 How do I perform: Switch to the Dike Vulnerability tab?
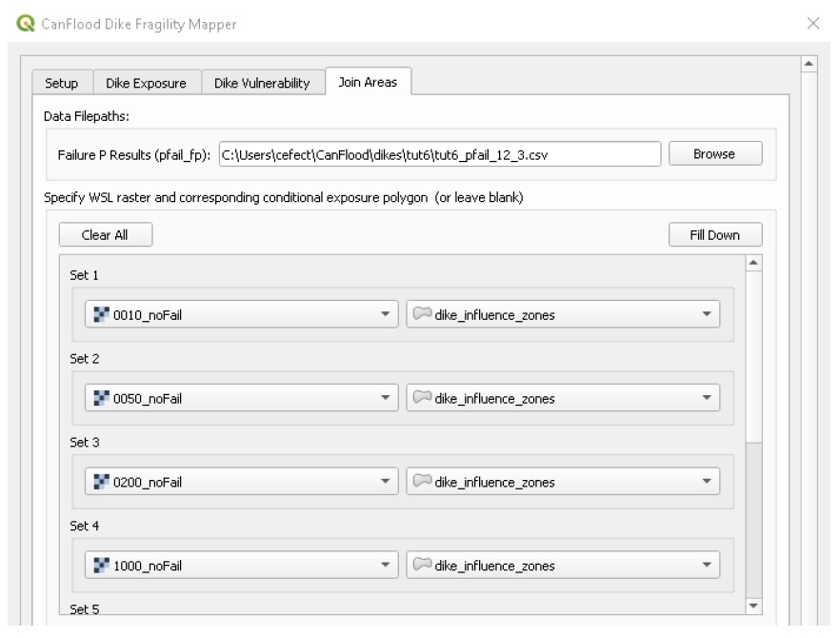pyautogui.click(x=263, y=83)
